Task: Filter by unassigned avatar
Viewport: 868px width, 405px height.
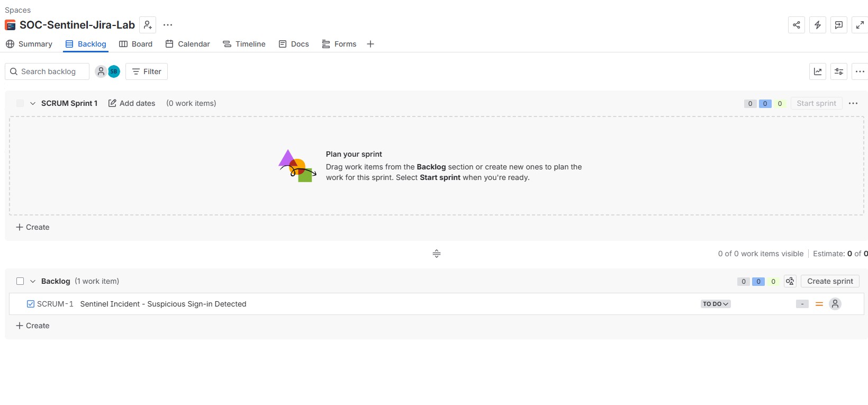Action: pyautogui.click(x=101, y=71)
